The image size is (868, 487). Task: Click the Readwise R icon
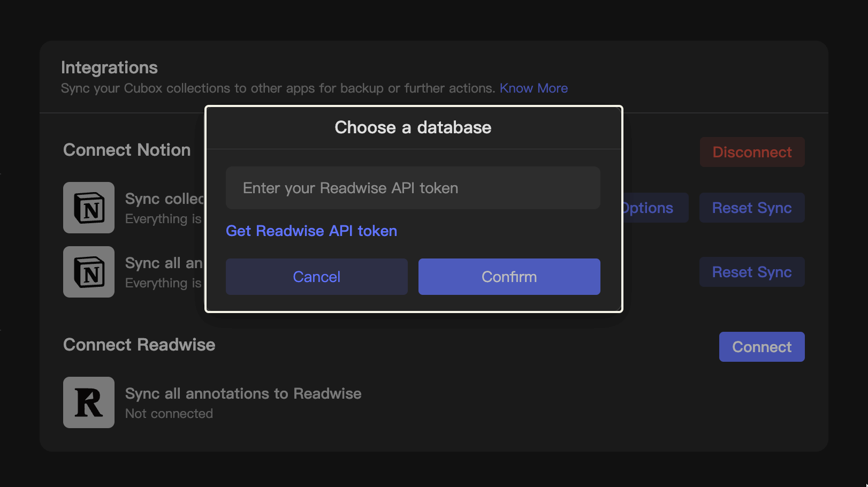tap(89, 402)
